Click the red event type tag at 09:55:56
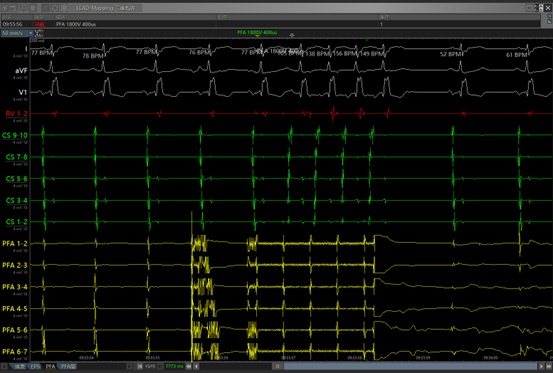 point(40,24)
